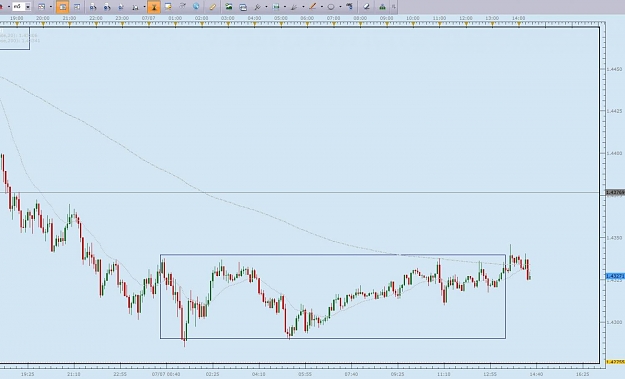Select the ellipse shape drawing tool
The image size is (625, 379).
coord(331,7)
